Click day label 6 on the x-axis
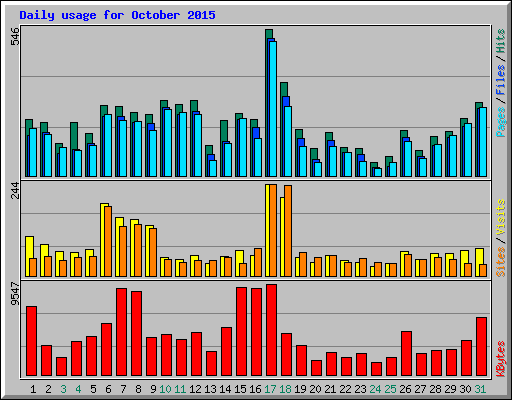This screenshot has height=400, width=512. (108, 389)
